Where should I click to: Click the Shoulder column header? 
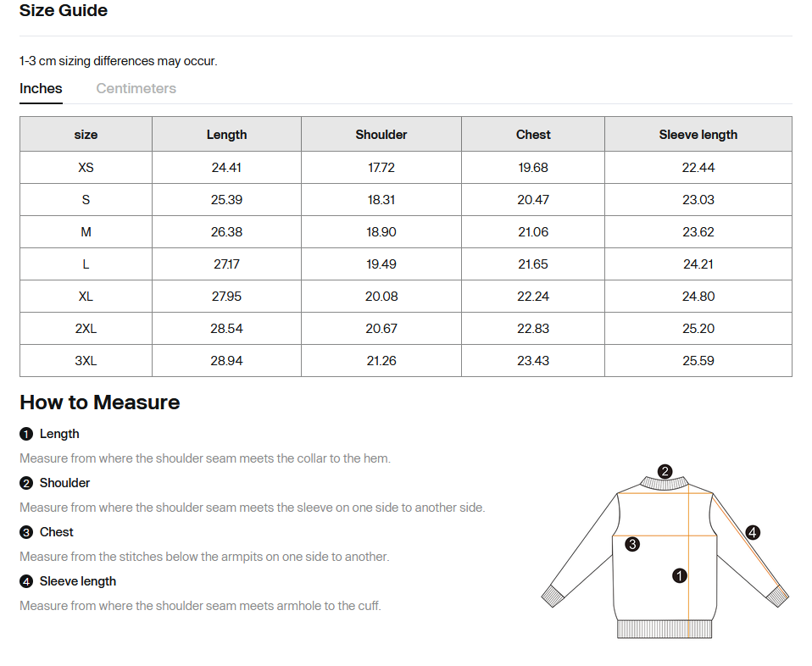[x=381, y=135]
